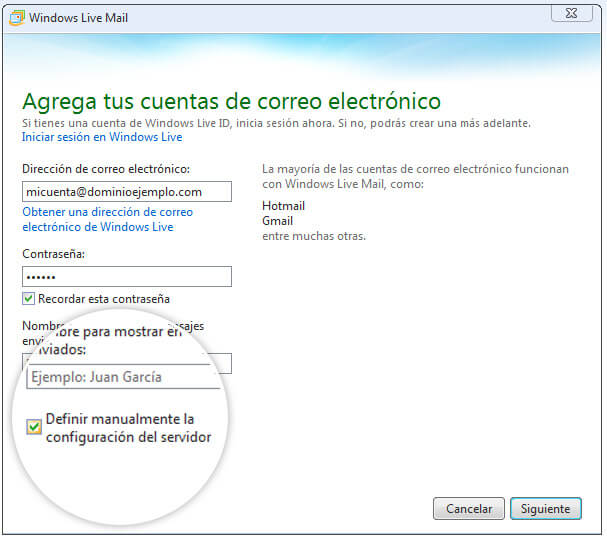Toggle 'Definir manualmente la configuración del servidor'
The width and height of the screenshot is (607, 538).
pos(34,427)
